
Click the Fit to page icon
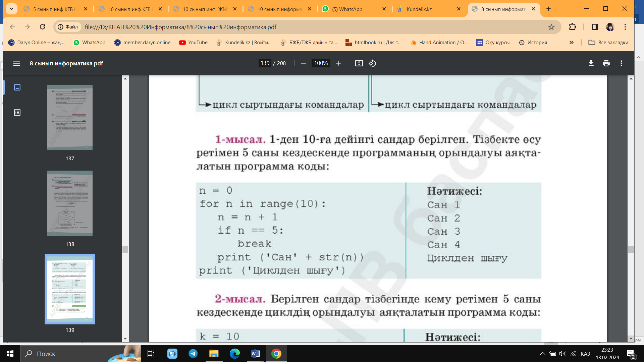359,63
